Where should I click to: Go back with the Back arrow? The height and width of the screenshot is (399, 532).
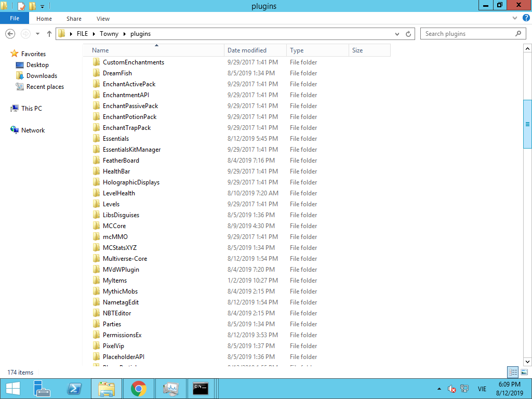tap(10, 34)
